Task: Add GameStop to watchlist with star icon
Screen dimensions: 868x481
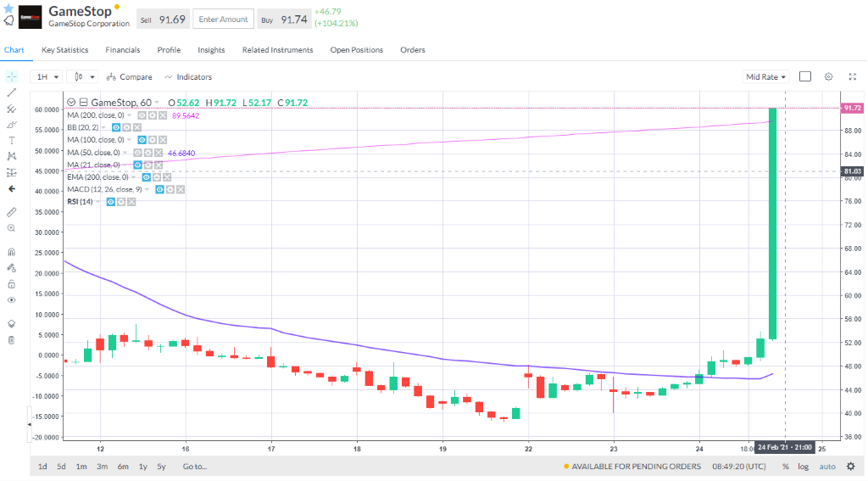Action: (x=8, y=8)
